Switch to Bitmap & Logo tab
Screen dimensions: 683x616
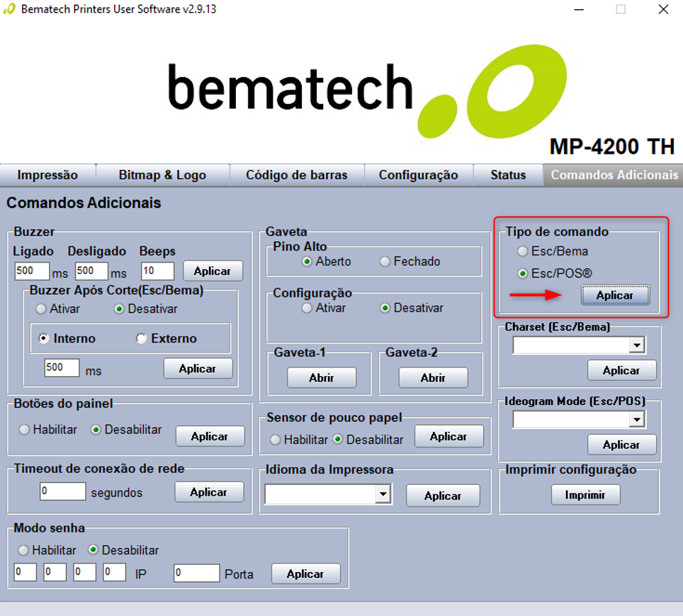(x=162, y=175)
